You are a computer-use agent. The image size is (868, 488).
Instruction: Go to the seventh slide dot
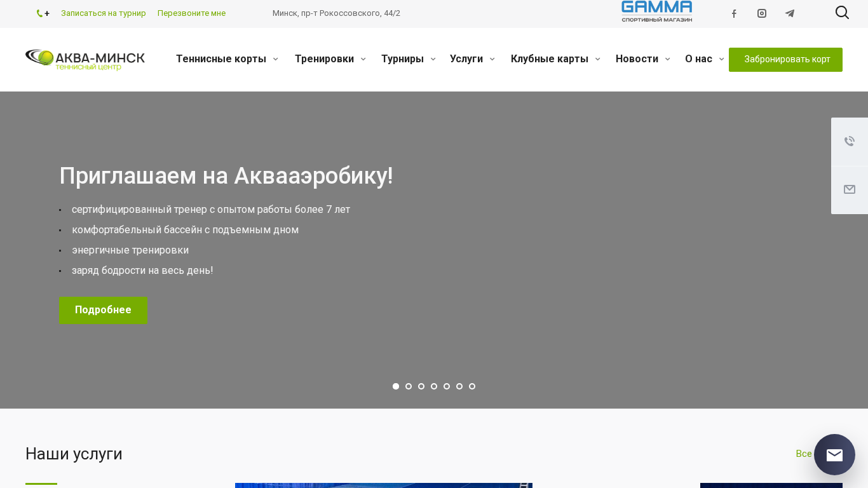click(x=472, y=386)
